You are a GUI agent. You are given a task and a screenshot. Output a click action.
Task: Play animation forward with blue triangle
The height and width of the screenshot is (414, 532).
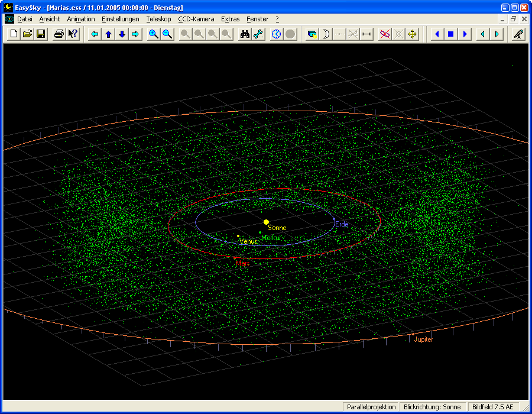[465, 34]
